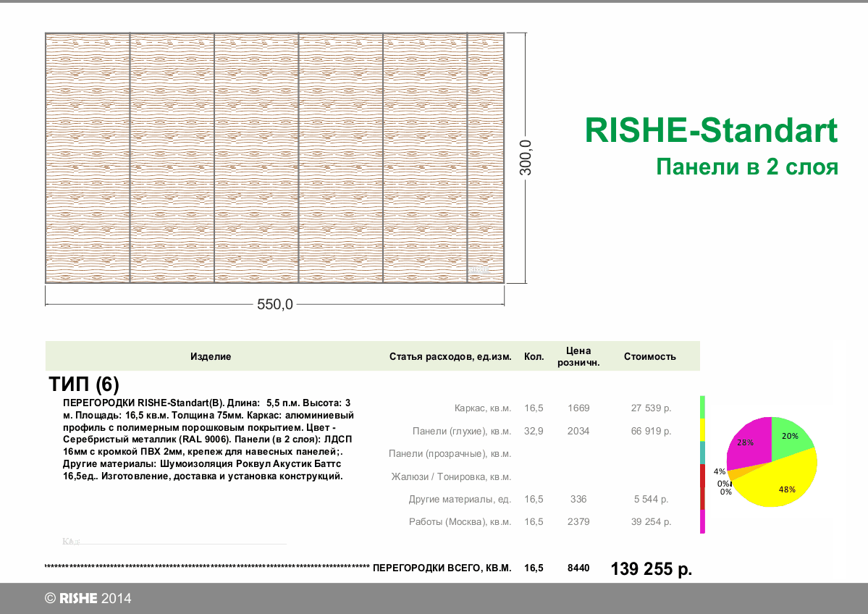Click the width dimension label 550,0

[x=275, y=304]
